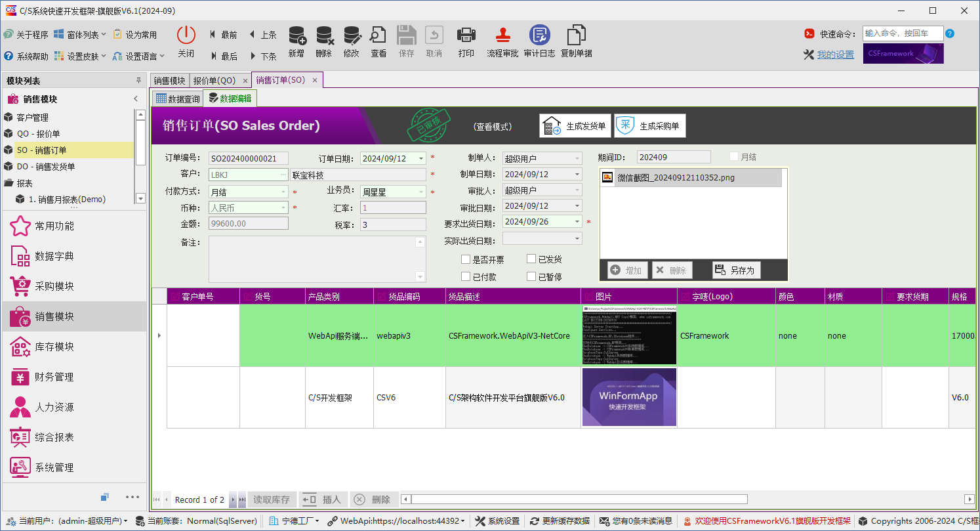Click 更新缓存数据 in status bar
This screenshot has width=980, height=531.
pyautogui.click(x=560, y=521)
